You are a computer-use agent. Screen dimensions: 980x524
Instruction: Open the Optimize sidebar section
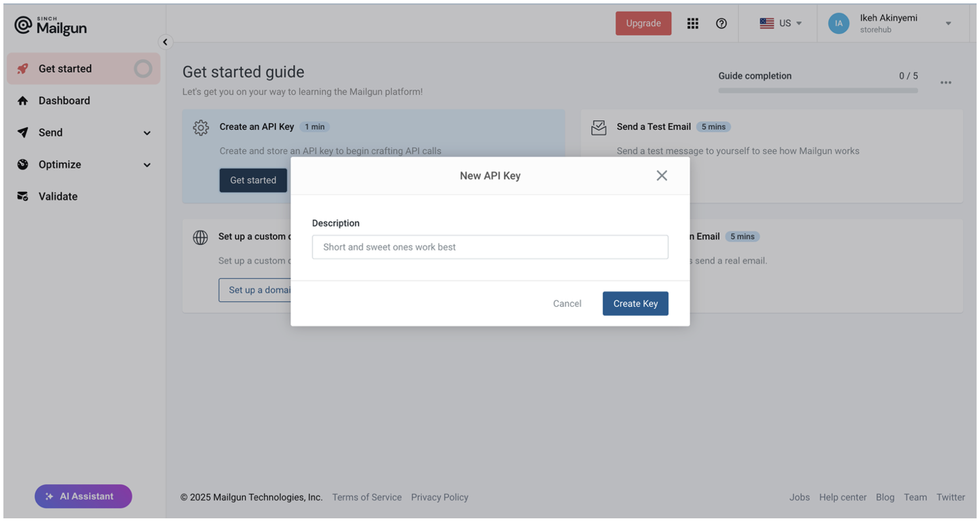(x=83, y=164)
